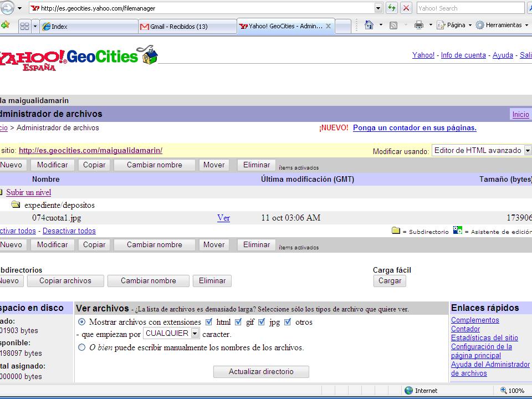Click the Subir un nivel link
This screenshot has height=399, width=532.
coord(28,192)
